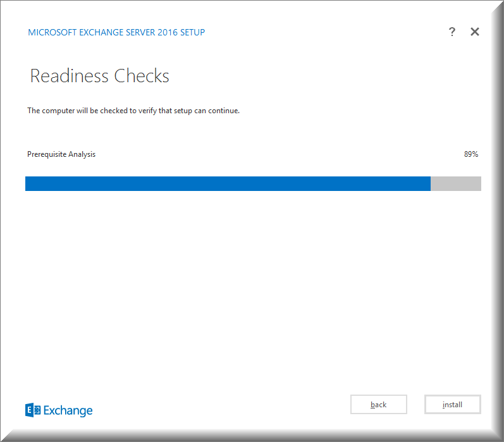Select the 'computer will be checked' description text

tap(133, 111)
